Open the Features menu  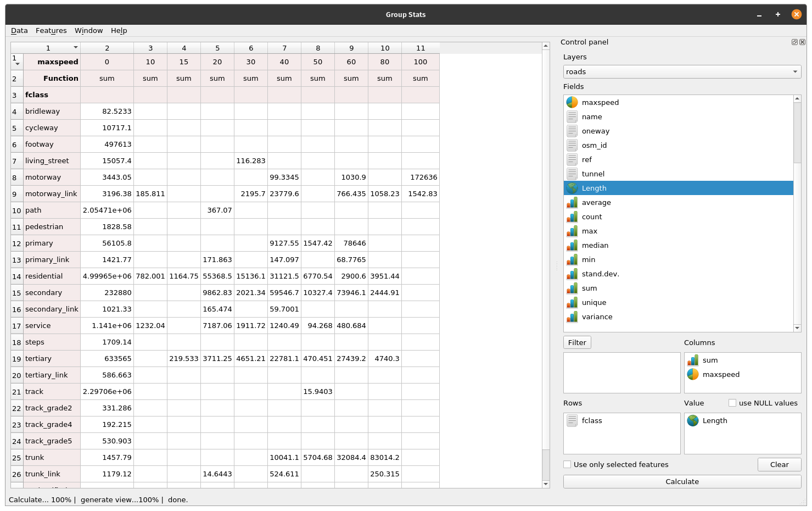[x=51, y=30]
